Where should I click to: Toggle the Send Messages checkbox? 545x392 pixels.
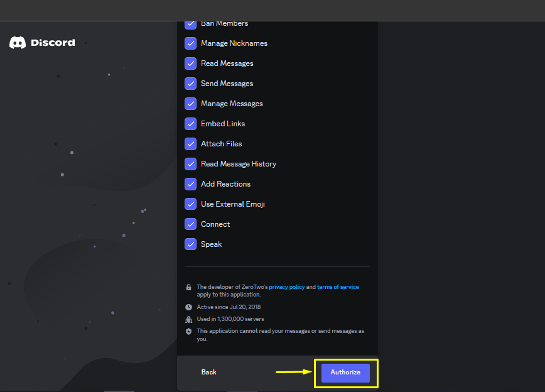pos(190,84)
